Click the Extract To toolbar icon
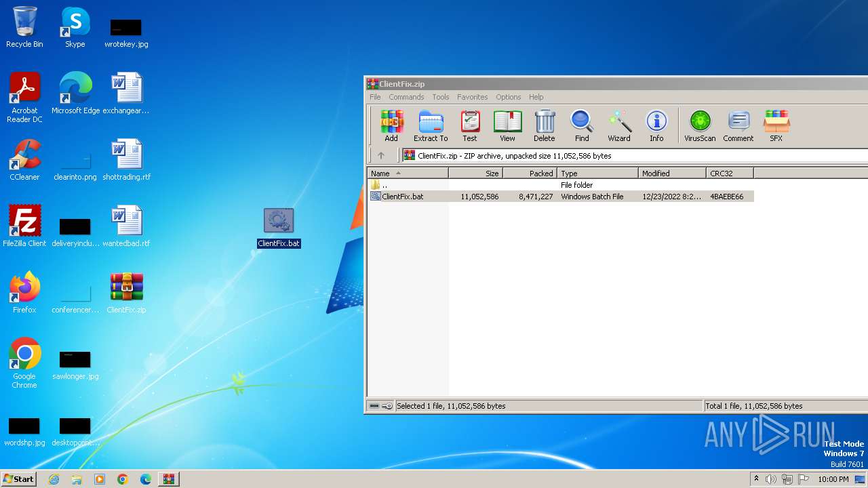This screenshot has width=868, height=488. click(x=431, y=126)
